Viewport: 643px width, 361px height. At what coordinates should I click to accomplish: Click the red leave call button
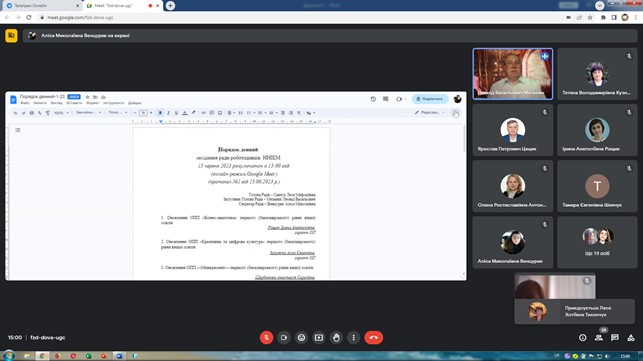pos(374,338)
